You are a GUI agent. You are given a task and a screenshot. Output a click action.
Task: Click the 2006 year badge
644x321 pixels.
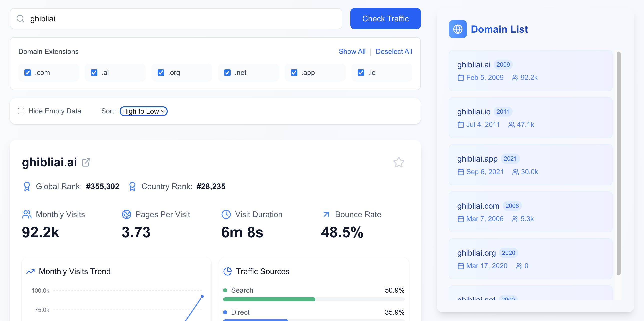coord(512,206)
